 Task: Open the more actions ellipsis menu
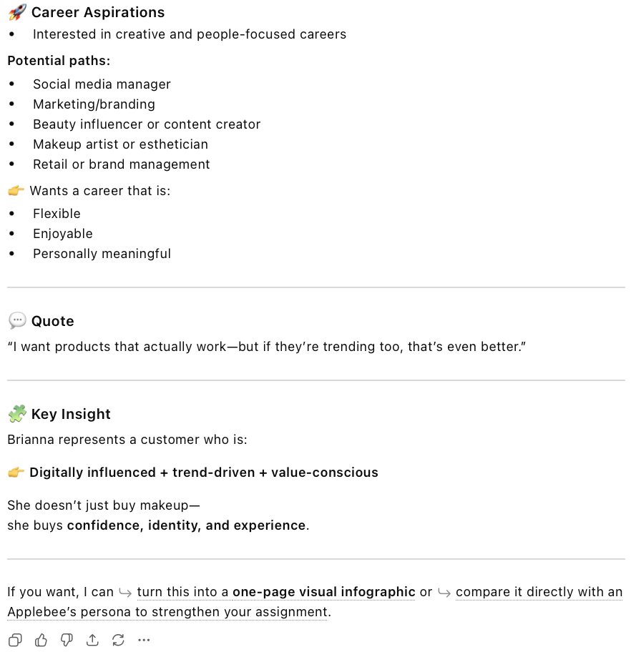pos(144,640)
